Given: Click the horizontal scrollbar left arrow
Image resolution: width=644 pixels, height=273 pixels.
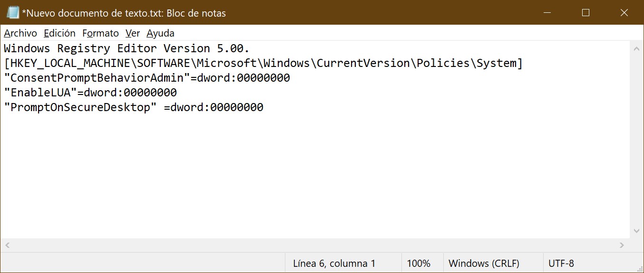Looking at the screenshot, I should pos(7,245).
